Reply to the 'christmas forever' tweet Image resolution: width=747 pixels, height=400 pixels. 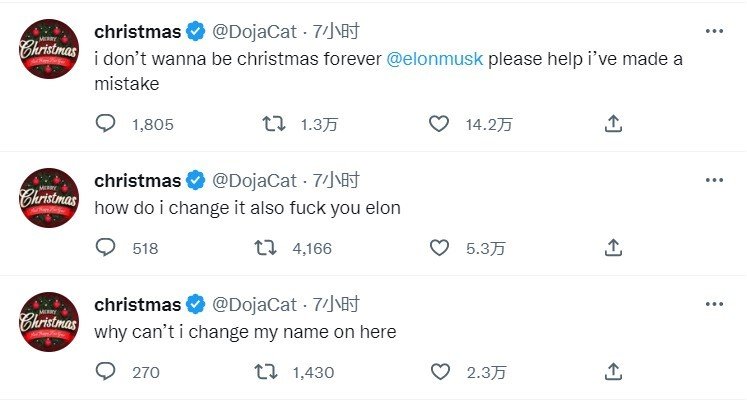tap(106, 124)
